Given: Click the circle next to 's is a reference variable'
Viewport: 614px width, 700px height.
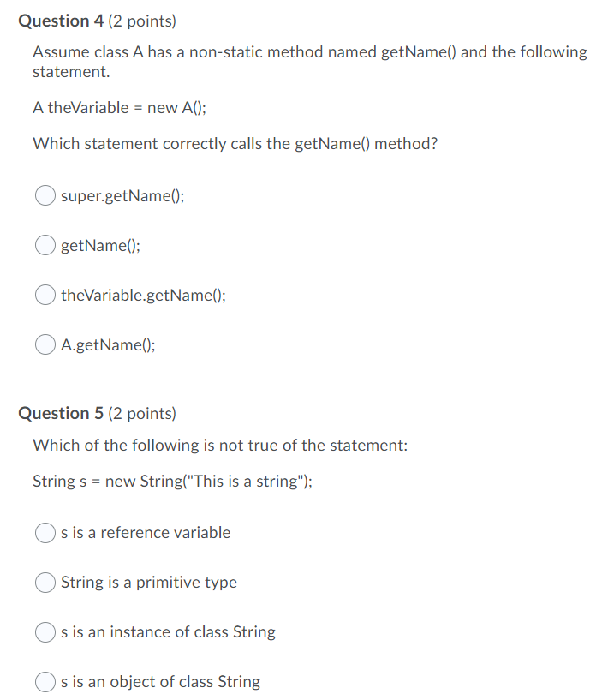Looking at the screenshot, I should [45, 532].
